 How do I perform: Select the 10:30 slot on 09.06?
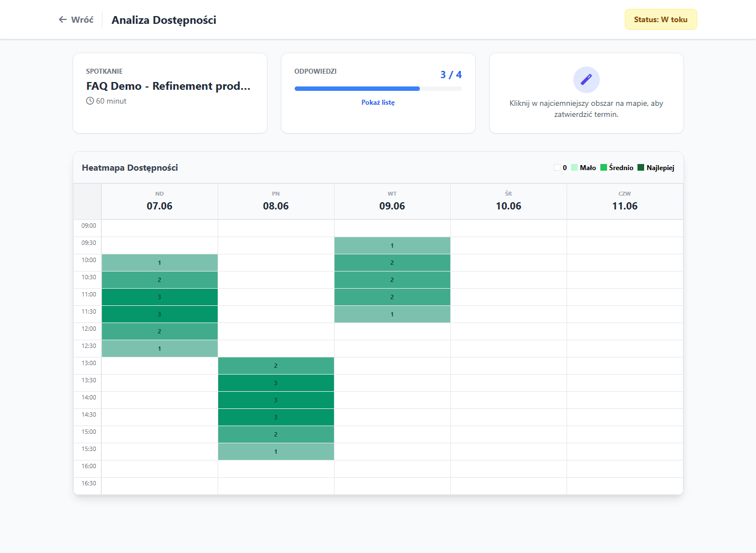click(392, 280)
